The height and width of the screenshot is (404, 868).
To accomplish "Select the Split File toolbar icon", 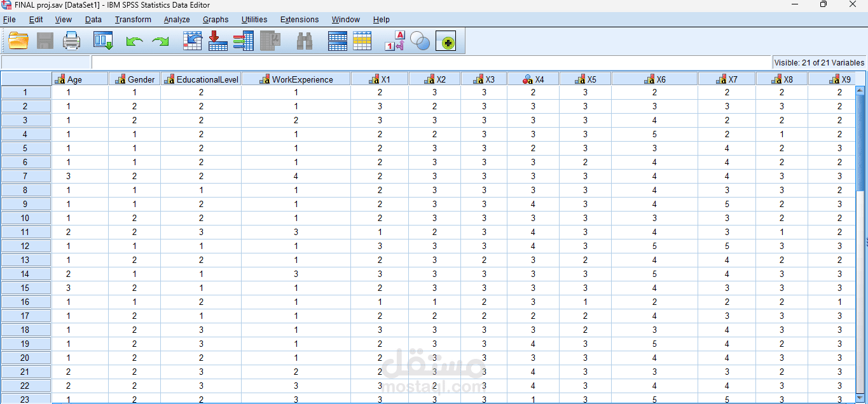I will [x=338, y=41].
